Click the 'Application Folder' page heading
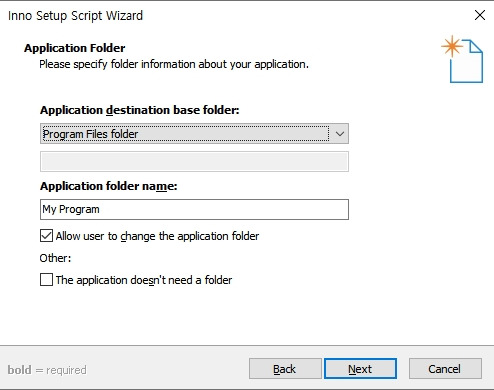This screenshot has height=390, width=494. (x=75, y=48)
